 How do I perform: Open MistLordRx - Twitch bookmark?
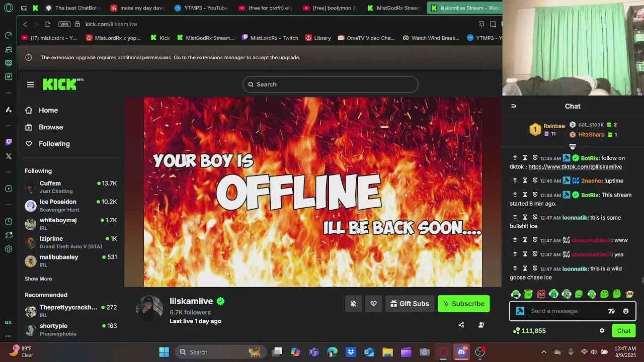click(x=270, y=38)
